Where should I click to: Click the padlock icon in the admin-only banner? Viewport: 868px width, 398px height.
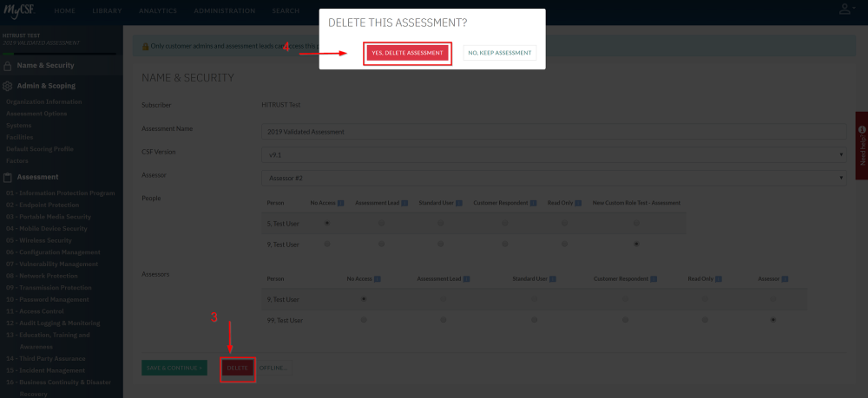(146, 47)
